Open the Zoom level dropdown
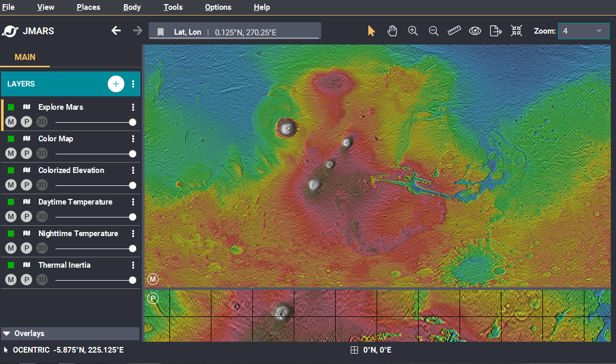Viewport: 616px width, 364px height. tap(583, 31)
